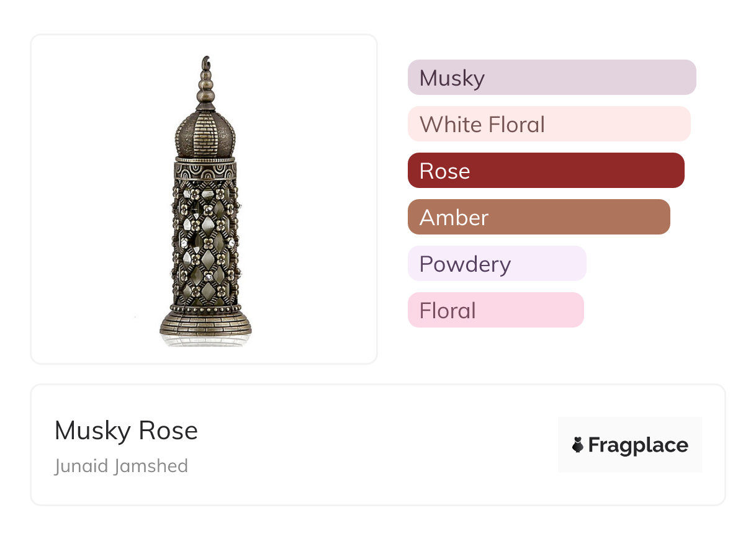The width and height of the screenshot is (756, 536).
Task: Click the White Floral accord bar
Action: (x=549, y=124)
